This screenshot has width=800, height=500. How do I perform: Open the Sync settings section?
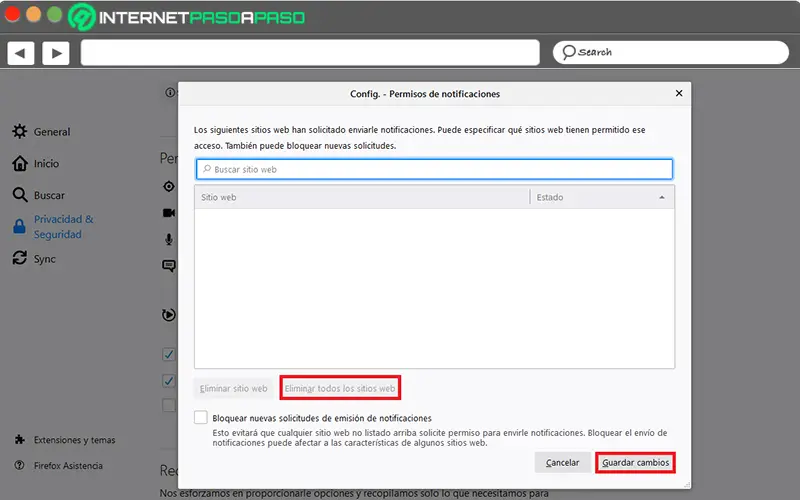tap(45, 259)
